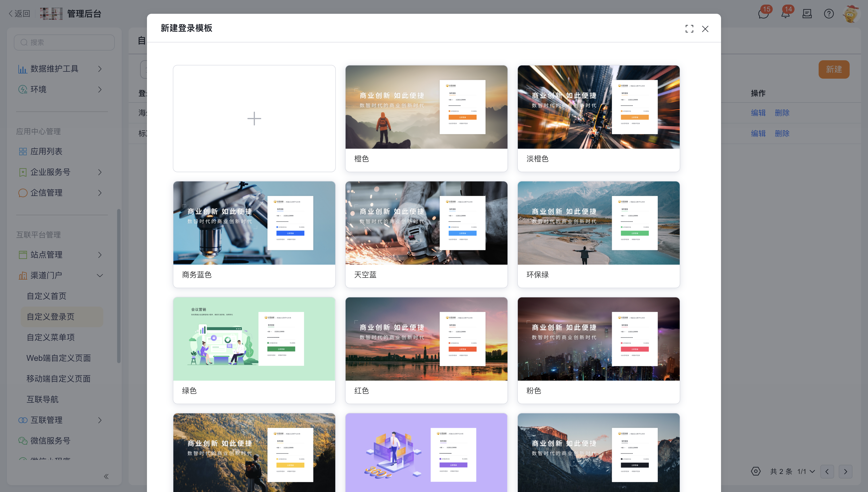Click the table settings hexagon icon
868x492 pixels.
[x=756, y=471]
